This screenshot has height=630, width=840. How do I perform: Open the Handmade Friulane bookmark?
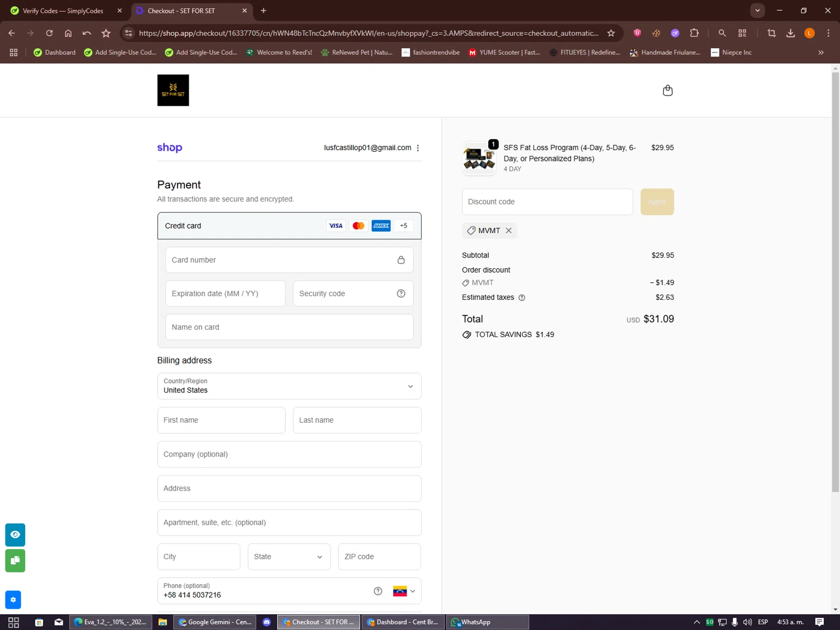(665, 53)
